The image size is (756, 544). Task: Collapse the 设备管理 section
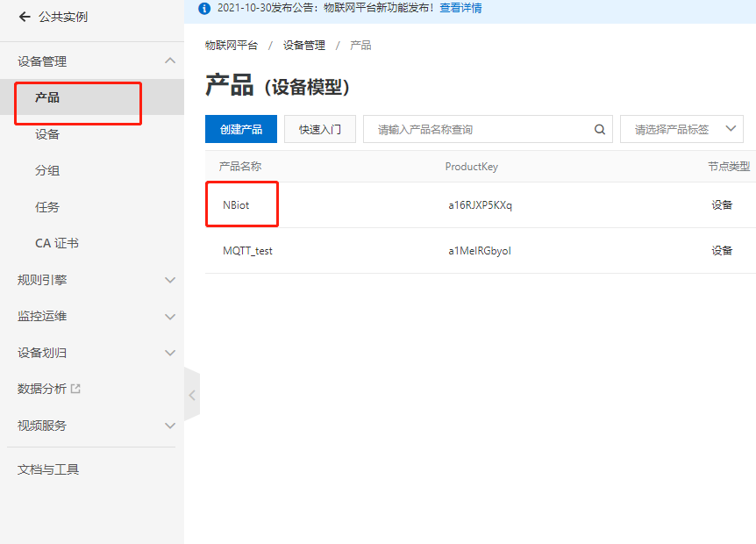(169, 61)
